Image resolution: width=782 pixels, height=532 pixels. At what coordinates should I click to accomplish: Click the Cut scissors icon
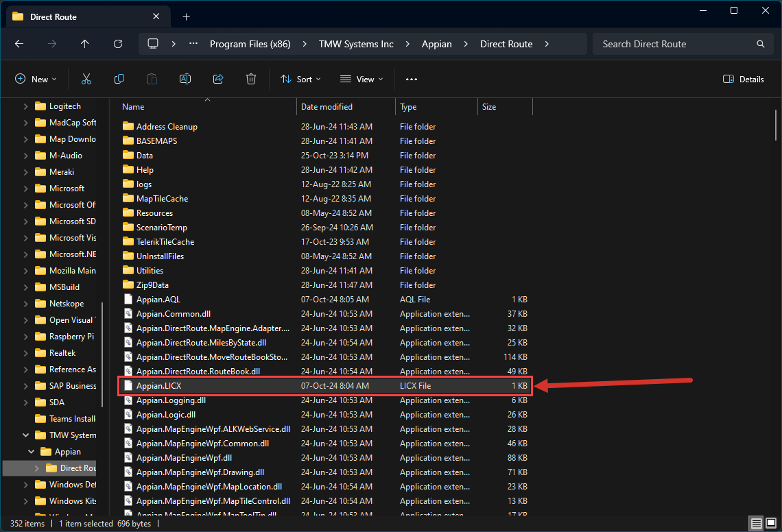pyautogui.click(x=86, y=80)
